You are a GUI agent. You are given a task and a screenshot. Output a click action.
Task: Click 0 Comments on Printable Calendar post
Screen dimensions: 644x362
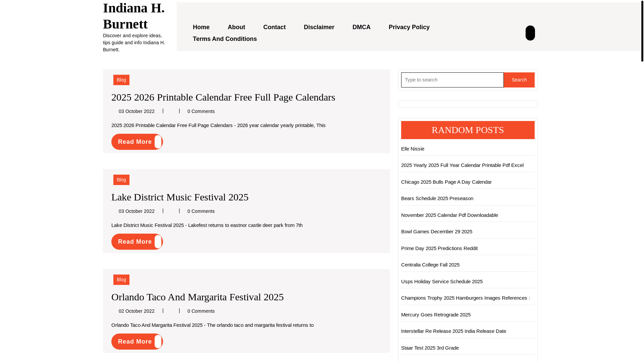(201, 111)
